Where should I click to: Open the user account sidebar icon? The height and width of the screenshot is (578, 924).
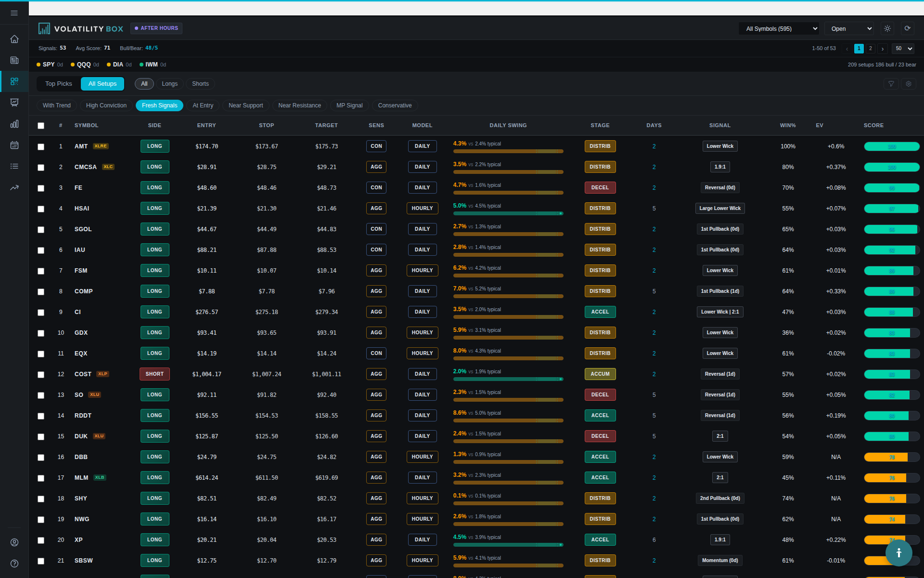tap(14, 542)
